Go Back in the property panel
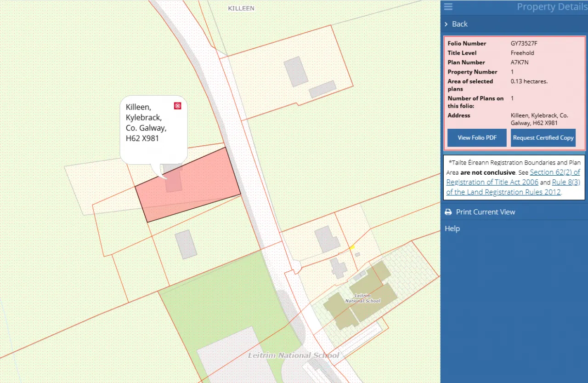The width and height of the screenshot is (588, 383). (459, 24)
